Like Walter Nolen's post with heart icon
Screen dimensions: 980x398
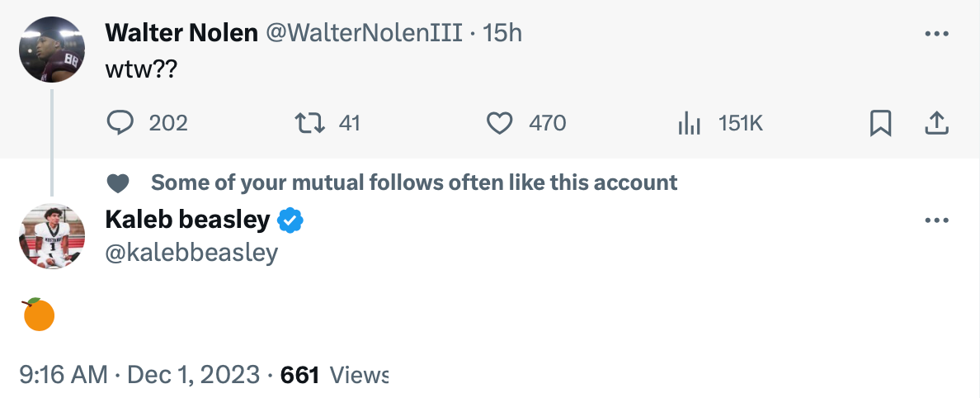pos(499,124)
